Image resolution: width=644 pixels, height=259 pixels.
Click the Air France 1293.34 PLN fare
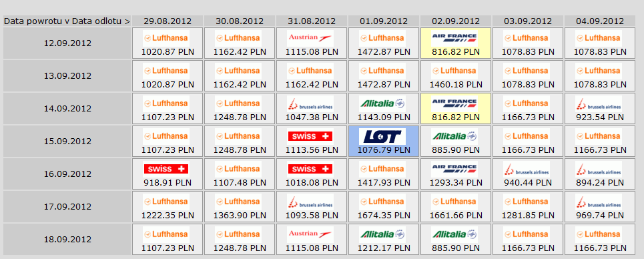(x=456, y=174)
